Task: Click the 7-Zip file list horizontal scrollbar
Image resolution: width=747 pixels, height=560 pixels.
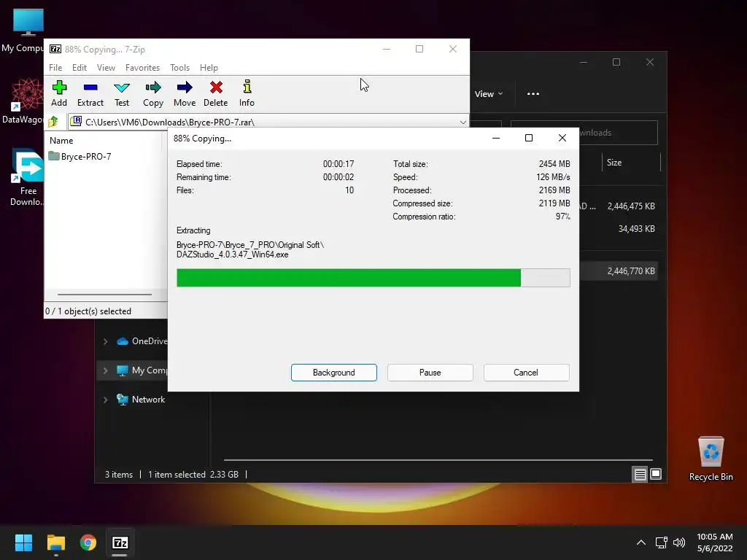Action: pyautogui.click(x=105, y=295)
